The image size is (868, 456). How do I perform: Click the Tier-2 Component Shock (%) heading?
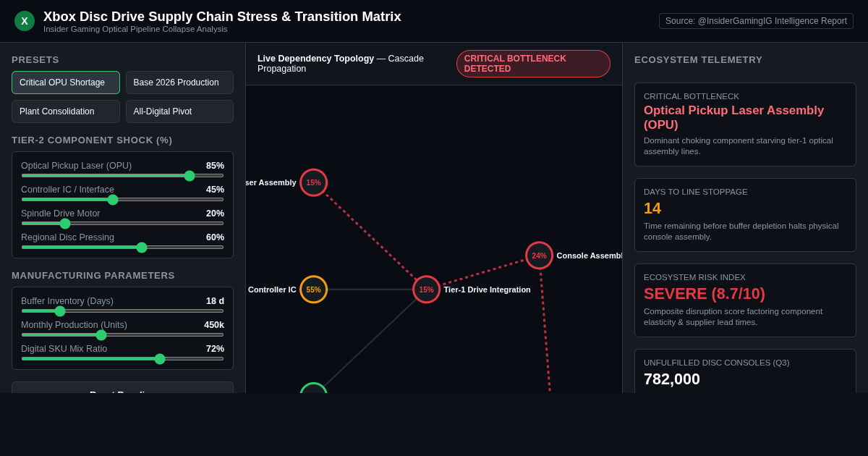coord(92,140)
